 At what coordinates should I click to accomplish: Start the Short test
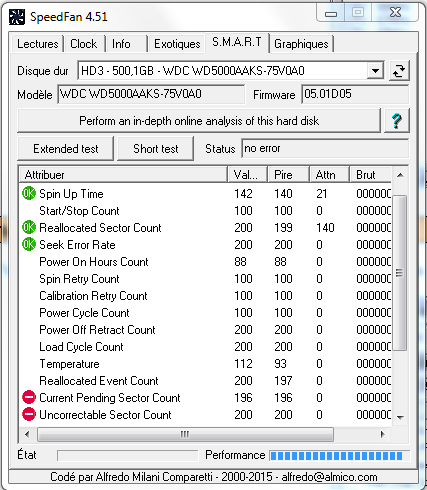pyautogui.click(x=156, y=149)
